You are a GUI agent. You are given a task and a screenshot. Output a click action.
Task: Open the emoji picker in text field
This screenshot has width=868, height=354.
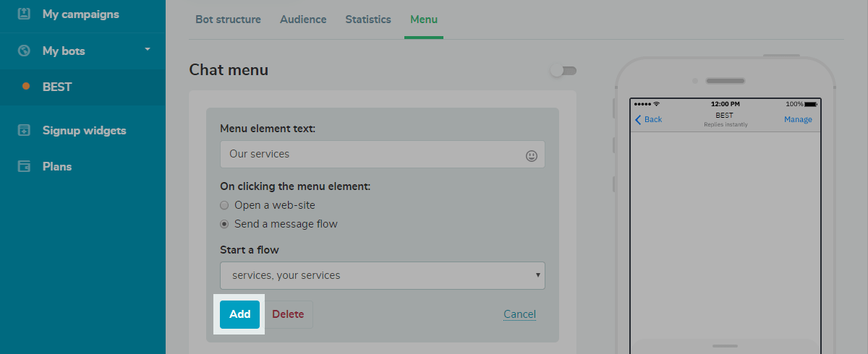click(x=532, y=155)
